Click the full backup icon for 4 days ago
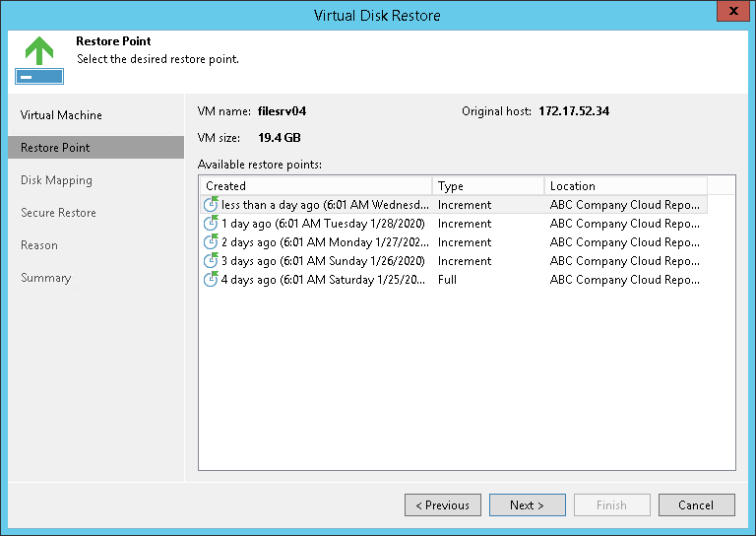 pos(211,280)
